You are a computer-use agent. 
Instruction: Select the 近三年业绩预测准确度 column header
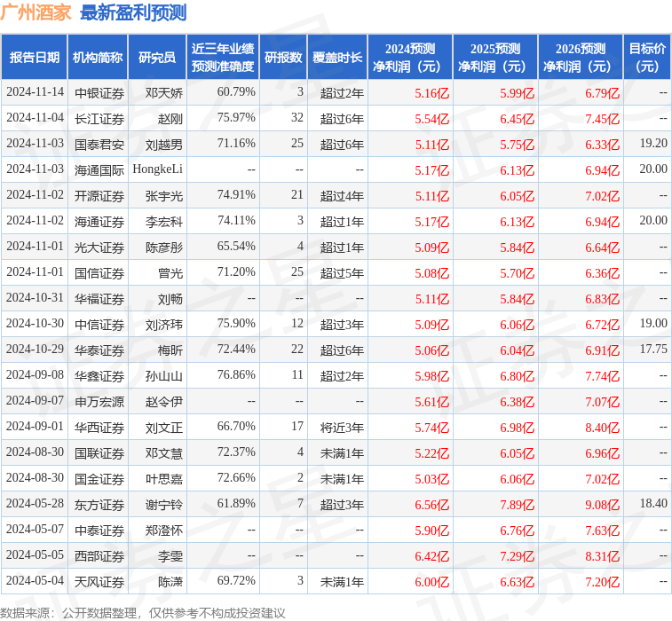(x=223, y=57)
